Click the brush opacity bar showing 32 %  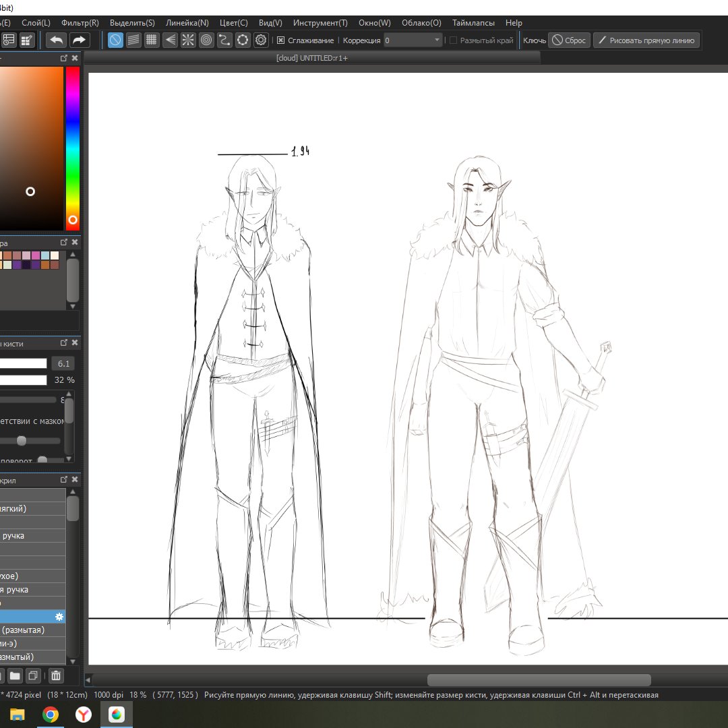coord(23,380)
